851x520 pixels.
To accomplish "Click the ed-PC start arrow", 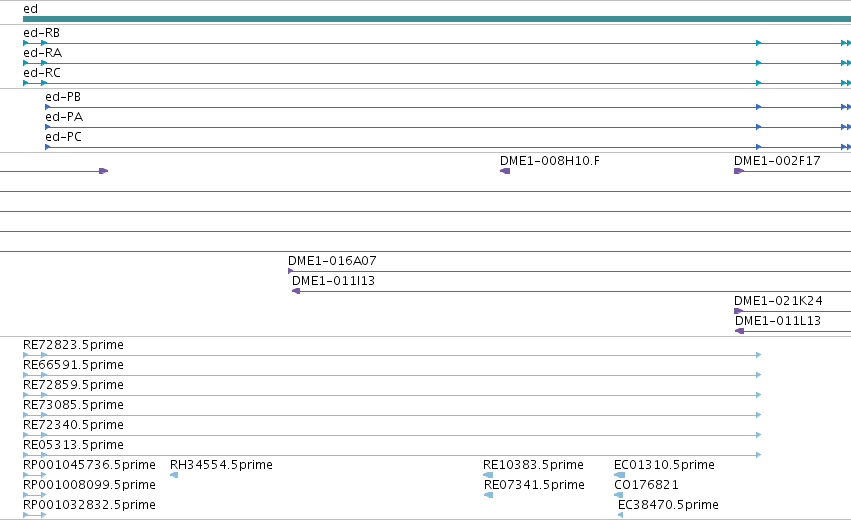I will tap(48, 147).
